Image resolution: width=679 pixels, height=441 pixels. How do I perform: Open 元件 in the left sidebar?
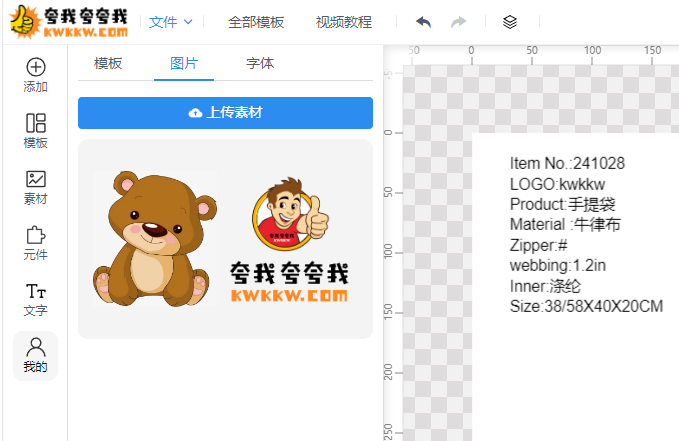click(x=36, y=243)
